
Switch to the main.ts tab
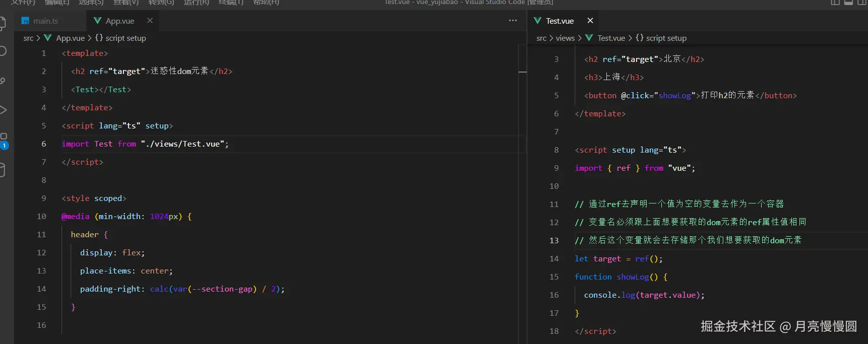tap(45, 21)
